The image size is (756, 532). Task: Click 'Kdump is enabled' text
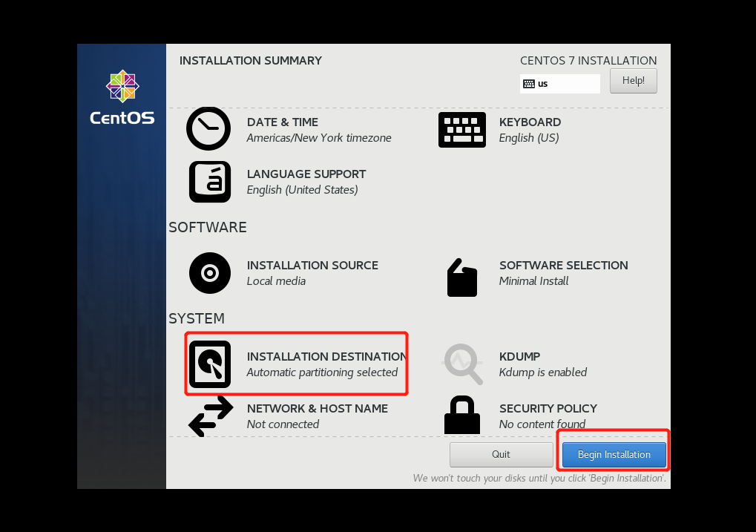(x=543, y=372)
